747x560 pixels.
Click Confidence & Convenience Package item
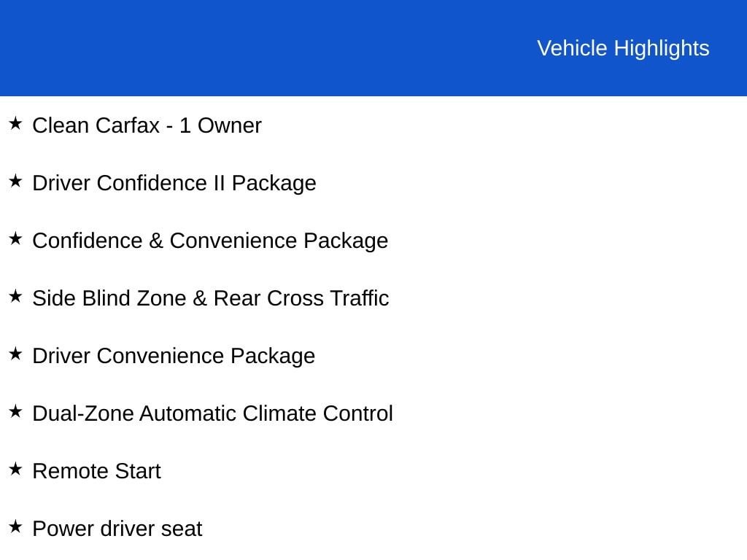(x=210, y=241)
